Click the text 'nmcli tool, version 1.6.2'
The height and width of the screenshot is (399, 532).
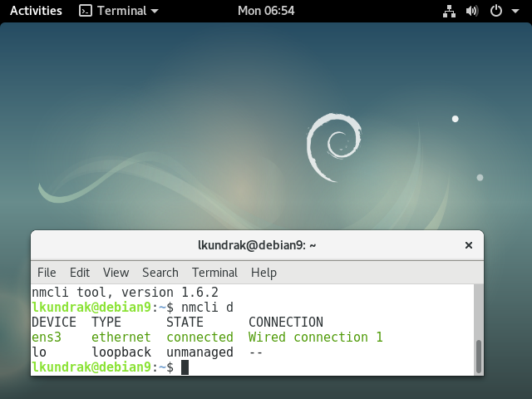[125, 293]
